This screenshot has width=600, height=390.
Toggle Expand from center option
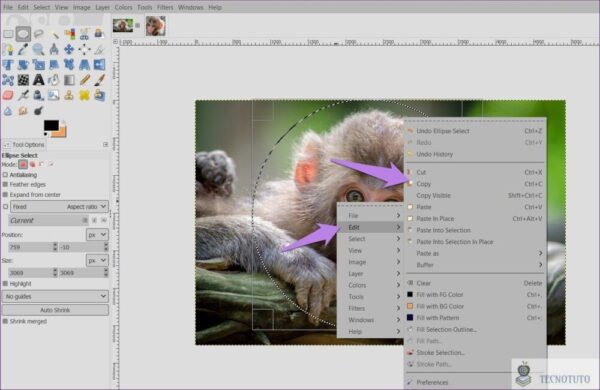tap(5, 195)
